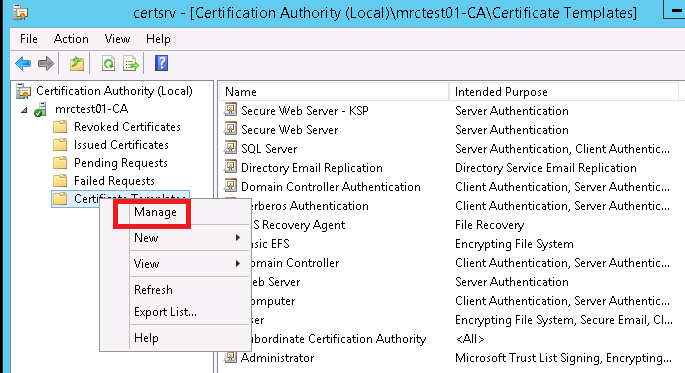Click the Refresh toolbar icon
Image resolution: width=685 pixels, height=373 pixels.
pyautogui.click(x=108, y=64)
